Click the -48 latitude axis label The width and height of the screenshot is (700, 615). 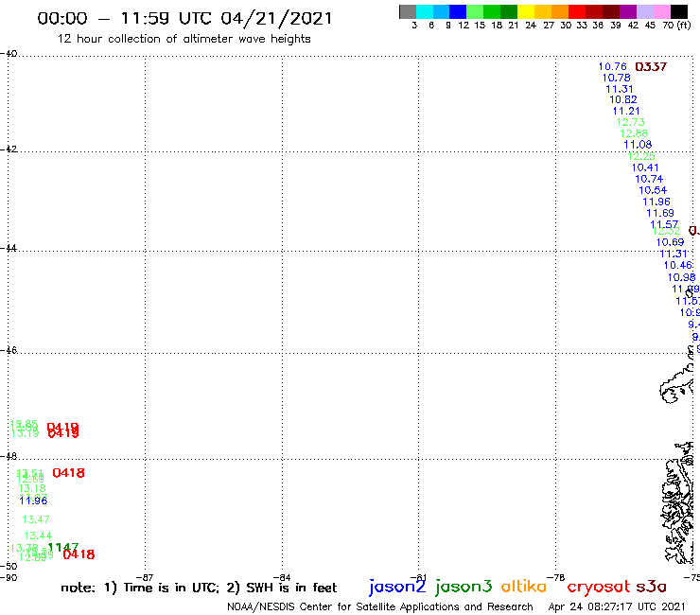click(x=9, y=456)
